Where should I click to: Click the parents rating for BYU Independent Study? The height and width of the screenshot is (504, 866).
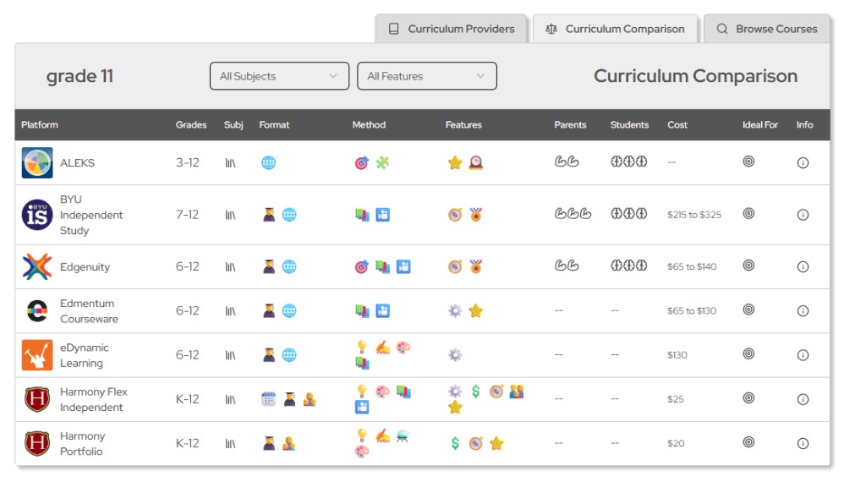coord(573,214)
